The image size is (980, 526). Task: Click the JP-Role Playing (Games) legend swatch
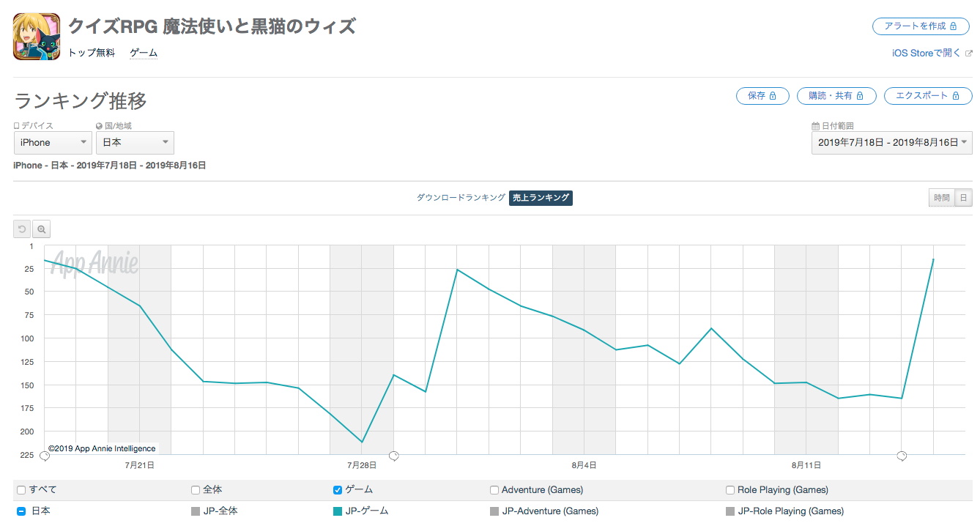[x=730, y=511]
